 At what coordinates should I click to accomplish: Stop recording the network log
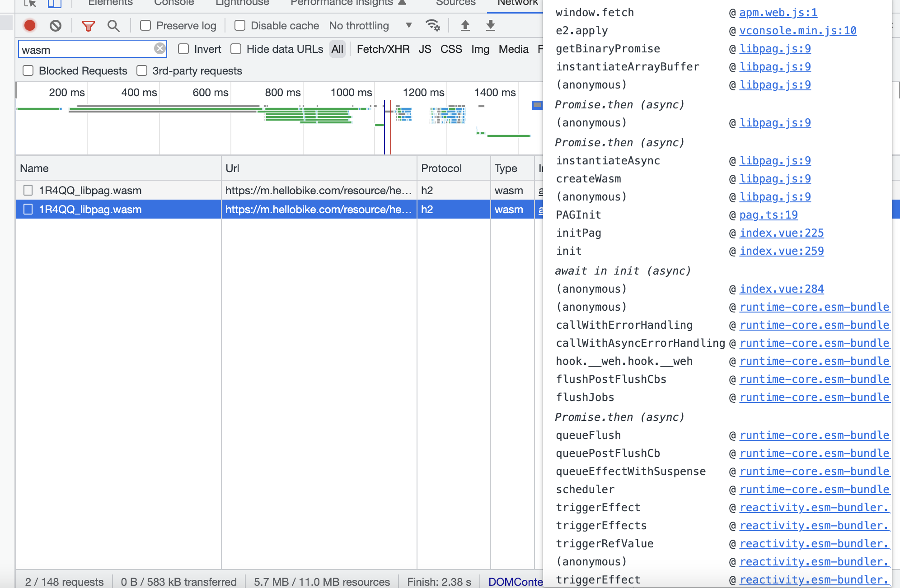coord(30,26)
